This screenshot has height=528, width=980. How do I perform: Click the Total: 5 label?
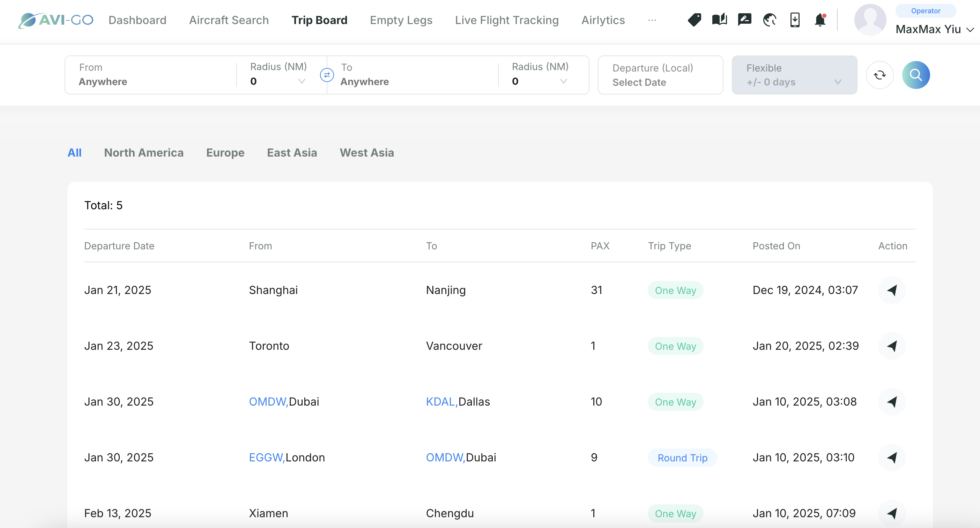pyautogui.click(x=103, y=206)
